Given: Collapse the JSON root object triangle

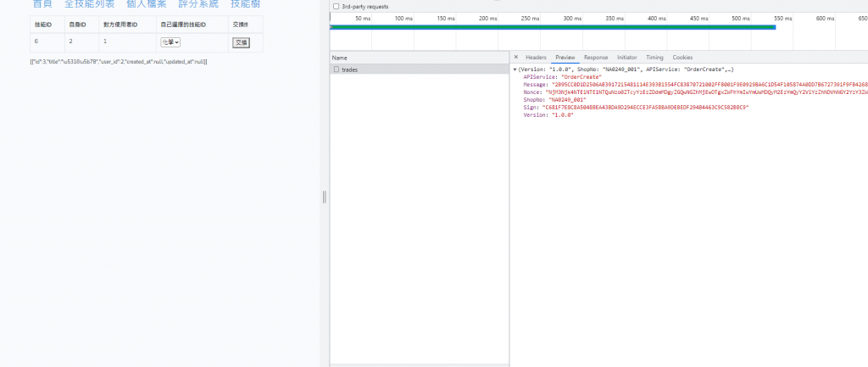Looking at the screenshot, I should (x=515, y=70).
